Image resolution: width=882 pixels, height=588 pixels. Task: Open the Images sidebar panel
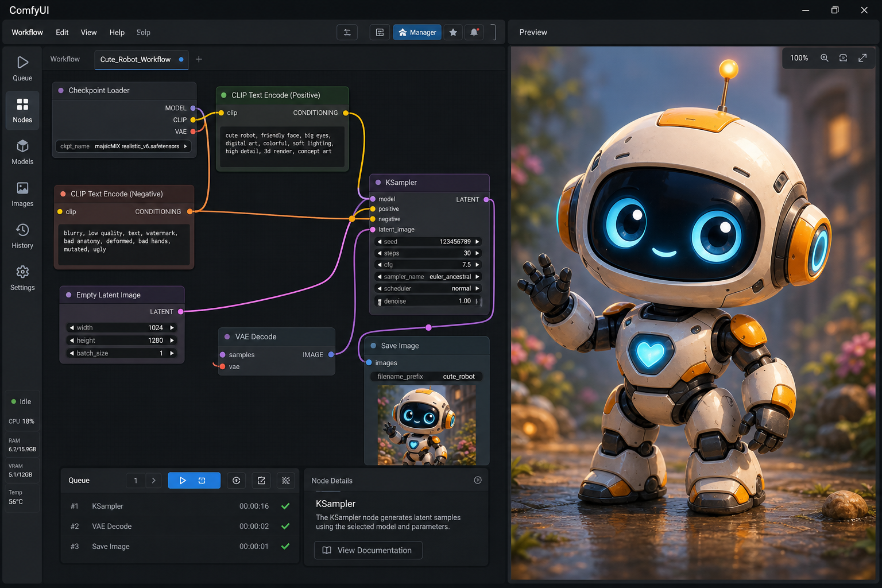click(22, 194)
